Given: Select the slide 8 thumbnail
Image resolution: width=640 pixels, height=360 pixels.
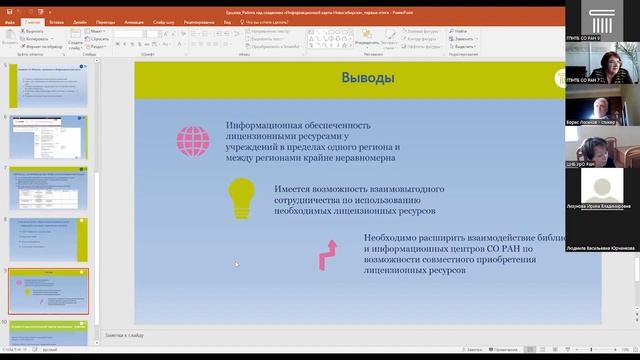Looking at the screenshot, I should pos(48,240).
